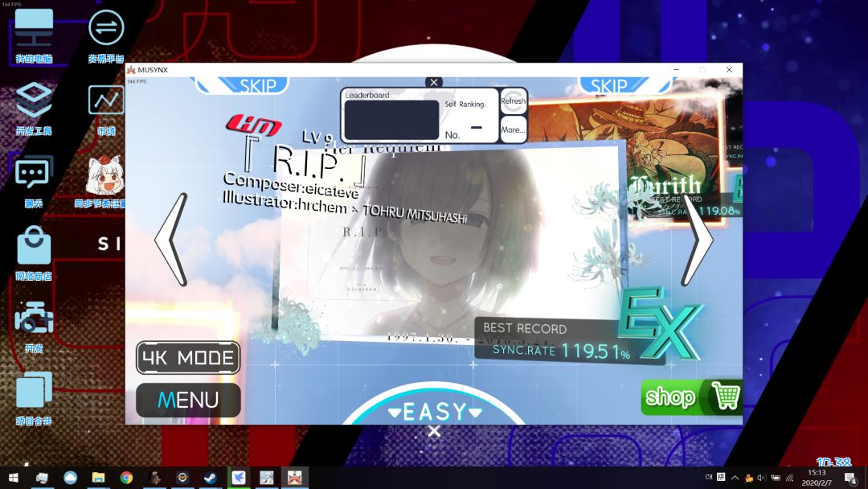Change the EASY difficulty selector
This screenshot has width=868, height=489.
pos(435,412)
